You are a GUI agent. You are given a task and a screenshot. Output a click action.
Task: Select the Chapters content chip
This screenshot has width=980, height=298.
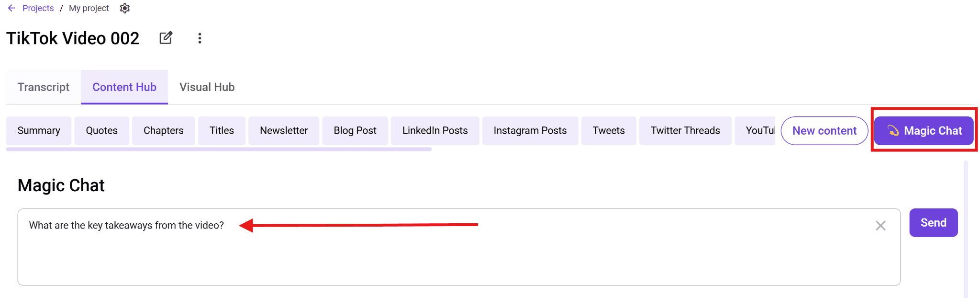coord(164,131)
